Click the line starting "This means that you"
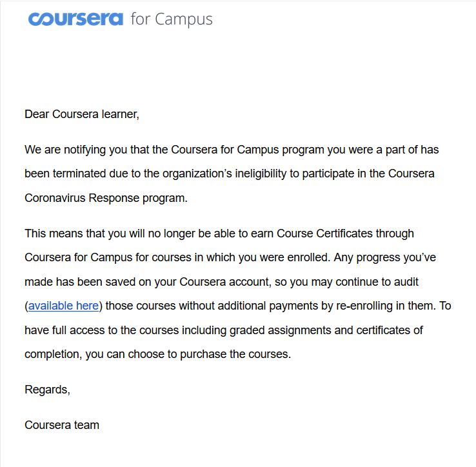Screen dimensions: 476x467 [x=219, y=233]
